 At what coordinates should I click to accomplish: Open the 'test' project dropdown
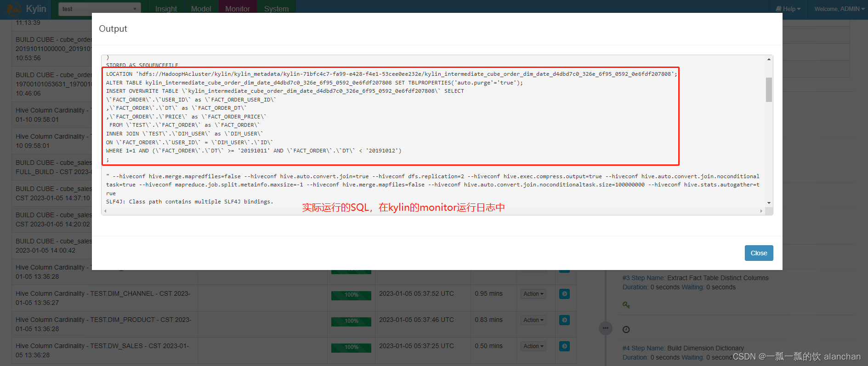[x=100, y=9]
